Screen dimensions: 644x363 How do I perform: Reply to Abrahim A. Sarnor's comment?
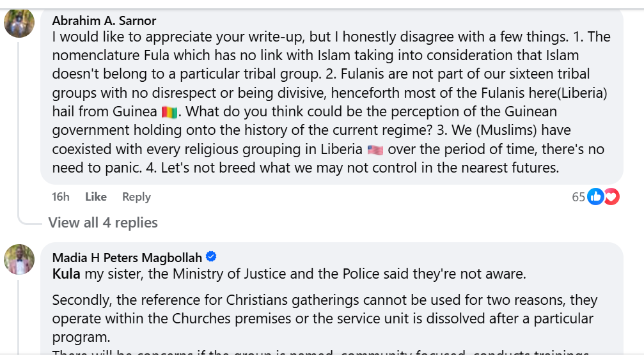click(136, 197)
